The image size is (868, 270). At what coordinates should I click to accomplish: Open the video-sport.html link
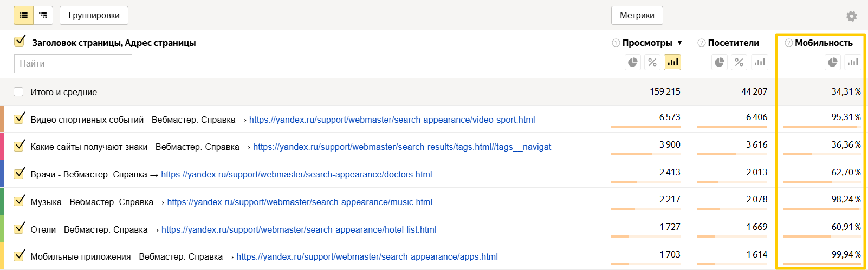[x=392, y=120]
